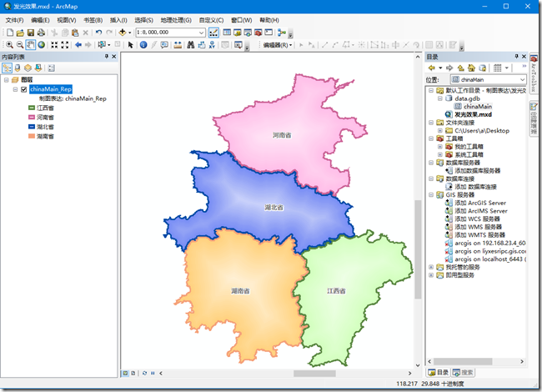Click the Add Data button
Image resolution: width=542 pixels, height=392 pixels.
[x=123, y=33]
